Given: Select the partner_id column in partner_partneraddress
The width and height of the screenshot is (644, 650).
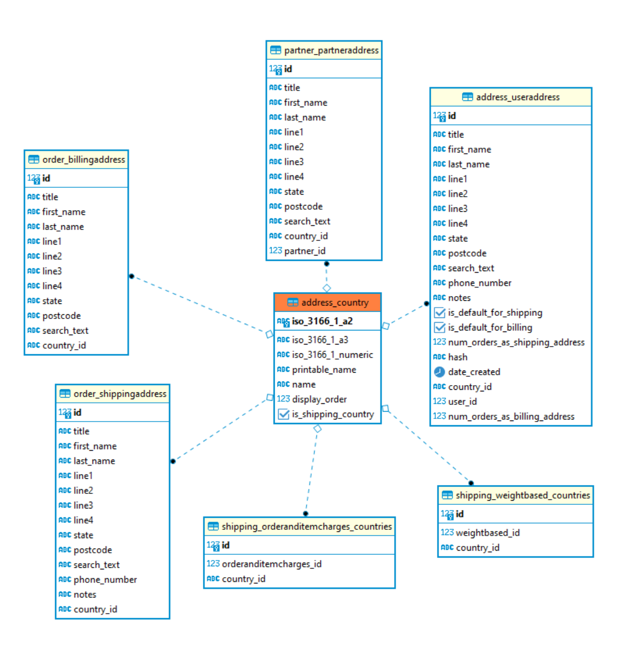Looking at the screenshot, I should tap(304, 251).
